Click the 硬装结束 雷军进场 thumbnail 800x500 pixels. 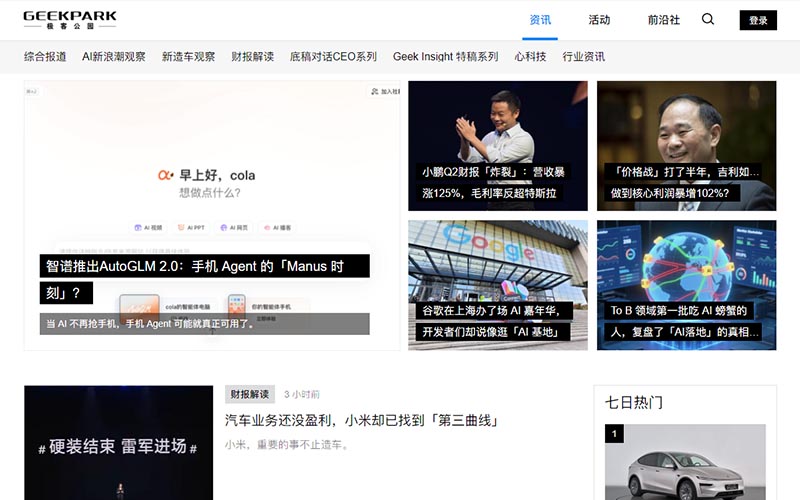click(118, 442)
